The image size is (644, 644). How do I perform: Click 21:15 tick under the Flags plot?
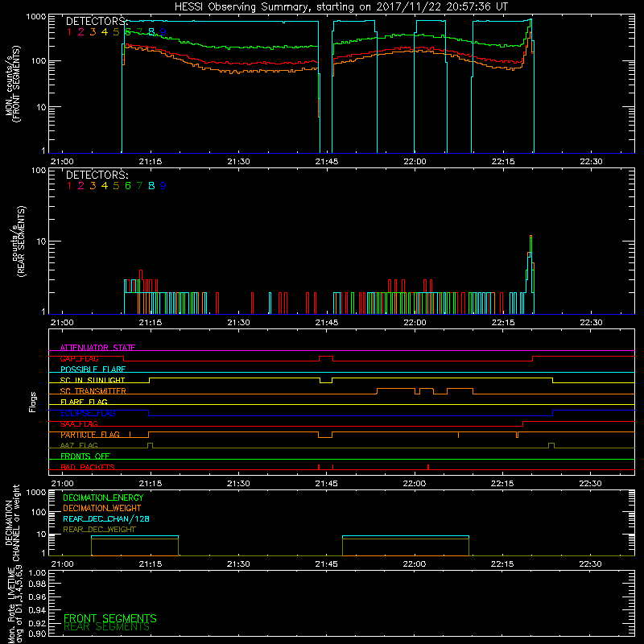(151, 484)
